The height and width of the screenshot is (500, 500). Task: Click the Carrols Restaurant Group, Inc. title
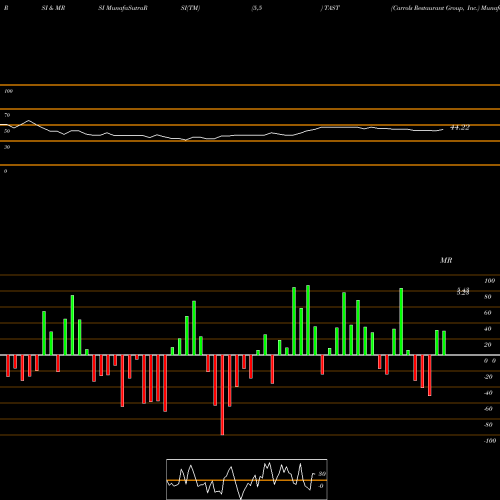point(435,8)
